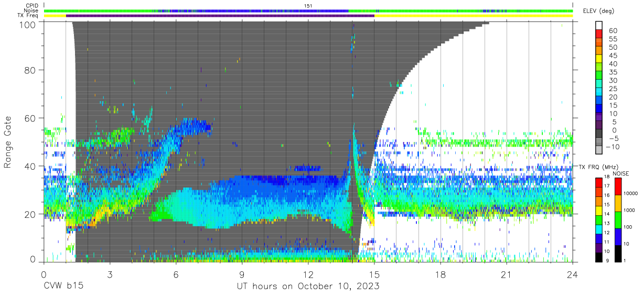This screenshot has width=644, height=297.
Task: Select the cyan swatch of TX FRQ colorbar
Action: click(599, 228)
